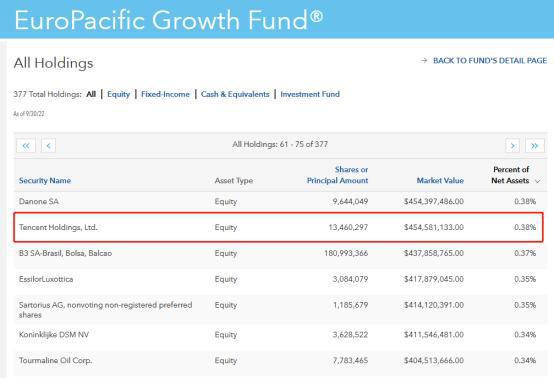Sort by Security Name column
The width and height of the screenshot is (554, 378).
(x=45, y=181)
